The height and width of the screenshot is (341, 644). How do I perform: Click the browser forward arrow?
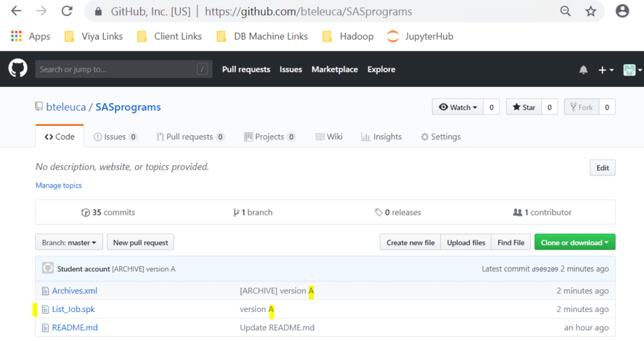[x=41, y=11]
